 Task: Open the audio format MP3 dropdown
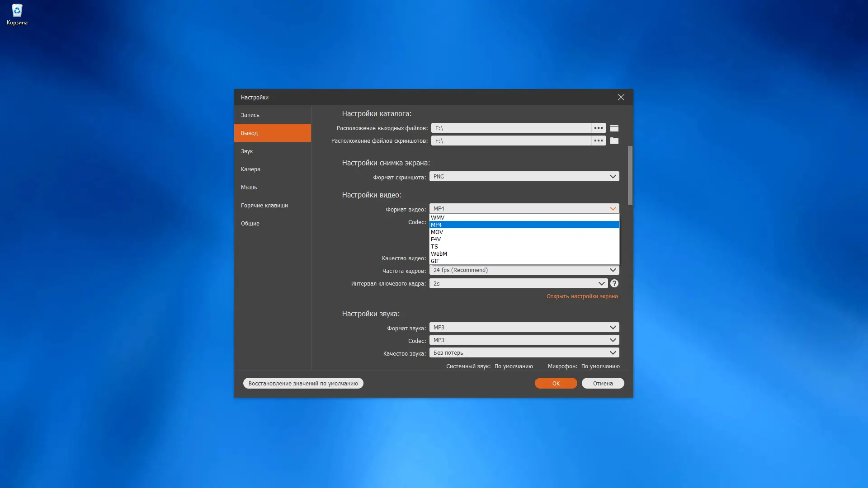point(524,328)
